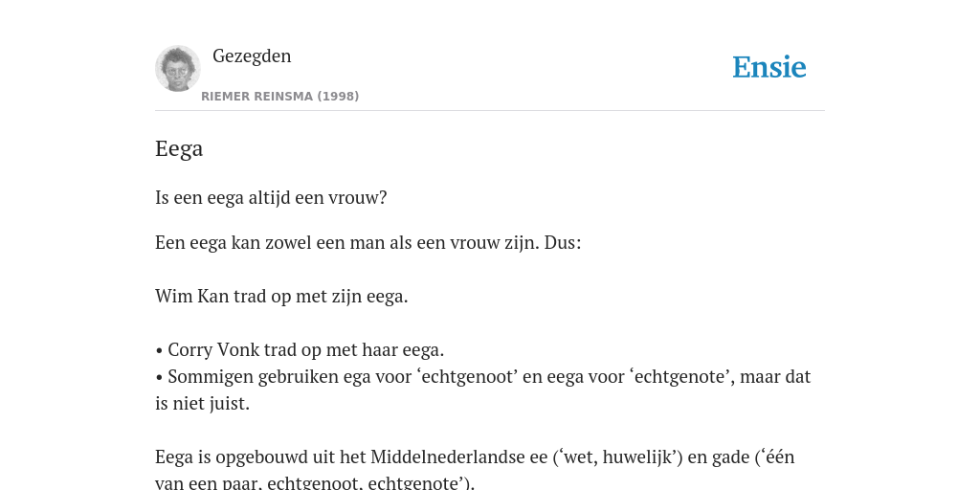This screenshot has height=490, width=980.
Task: Click the text 'is niet juist.'
Action: 203,403
